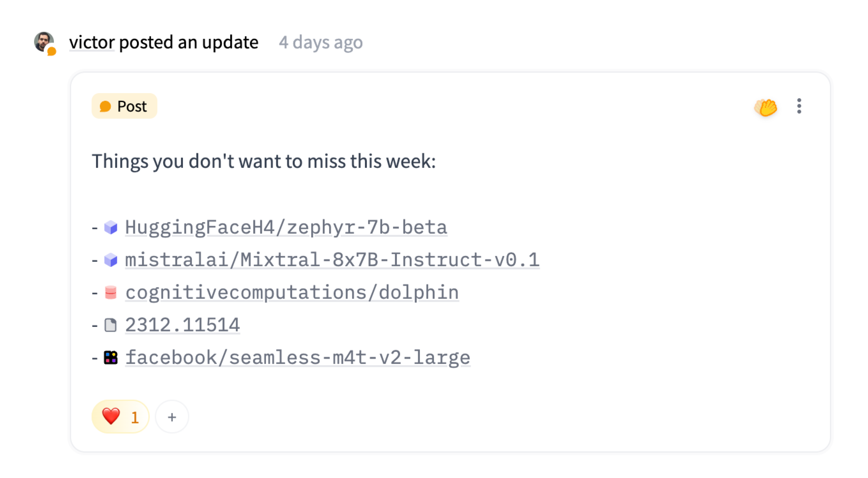Open paper link 2312.11514
The width and height of the screenshot is (868, 478).
coord(182,325)
